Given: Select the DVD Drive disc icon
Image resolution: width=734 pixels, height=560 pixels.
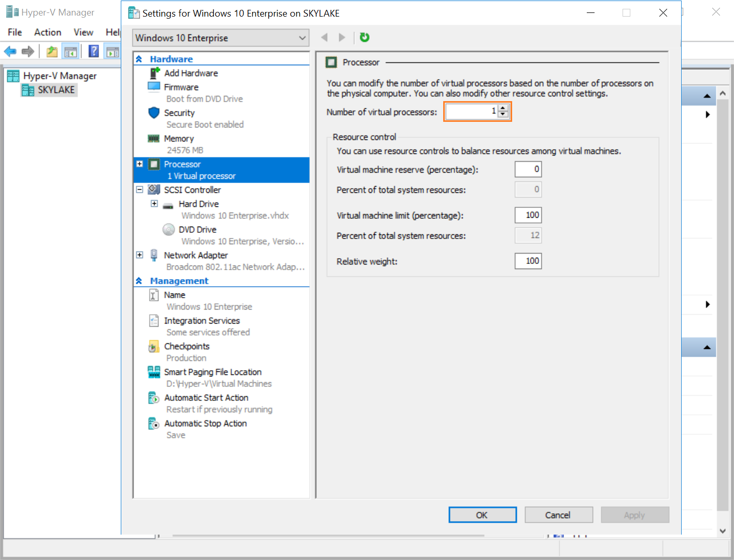Looking at the screenshot, I should [x=168, y=229].
